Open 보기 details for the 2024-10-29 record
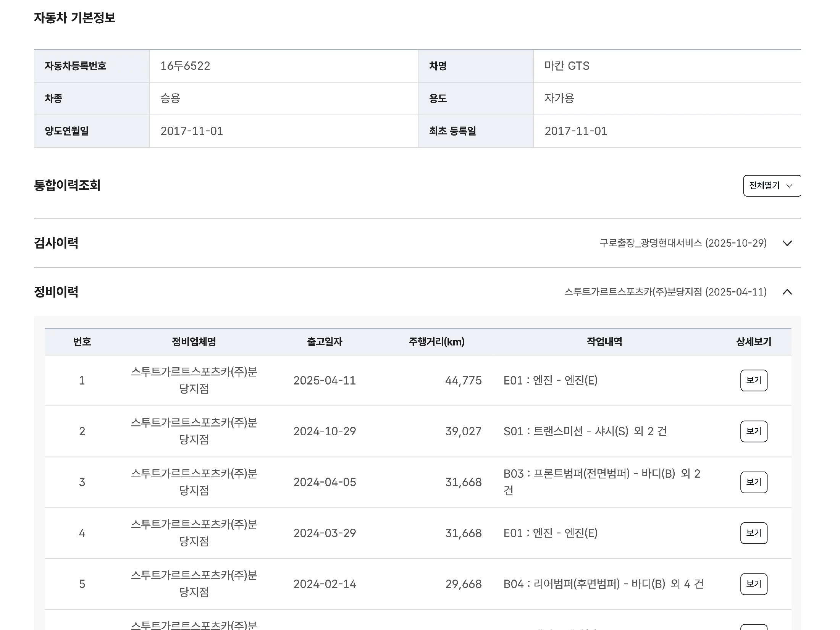The width and height of the screenshot is (840, 630). pyautogui.click(x=753, y=431)
